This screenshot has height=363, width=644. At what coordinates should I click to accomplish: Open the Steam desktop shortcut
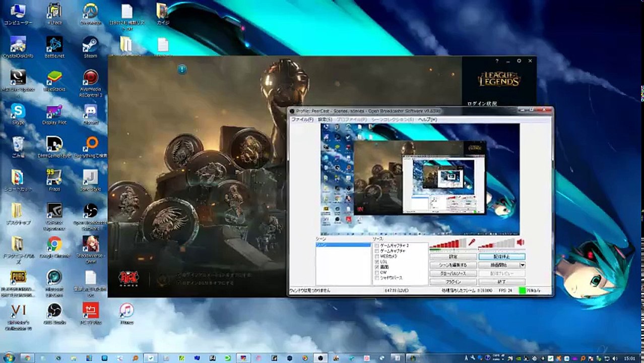(x=91, y=47)
